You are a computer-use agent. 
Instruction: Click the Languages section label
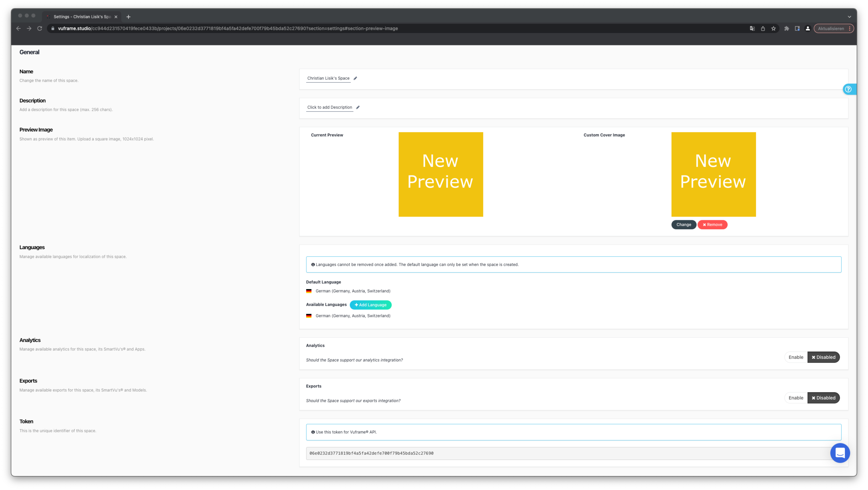pyautogui.click(x=32, y=247)
